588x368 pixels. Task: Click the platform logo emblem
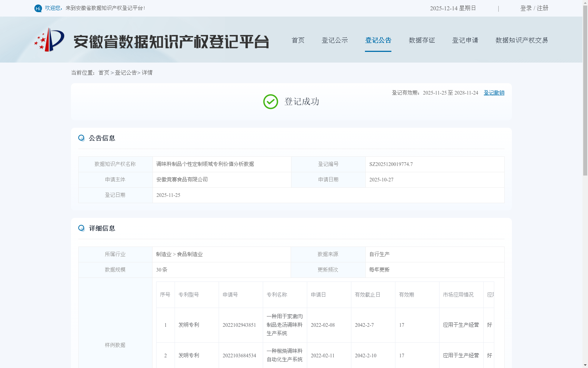[x=49, y=40]
